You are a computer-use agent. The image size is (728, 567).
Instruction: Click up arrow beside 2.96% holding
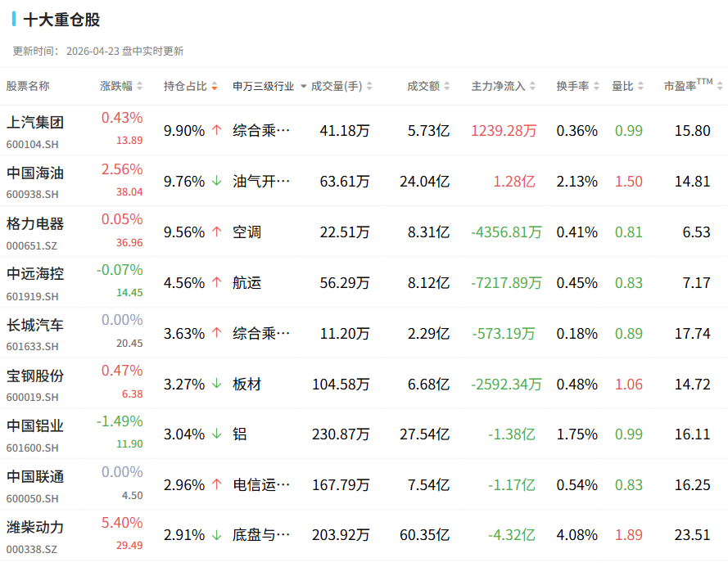click(217, 484)
